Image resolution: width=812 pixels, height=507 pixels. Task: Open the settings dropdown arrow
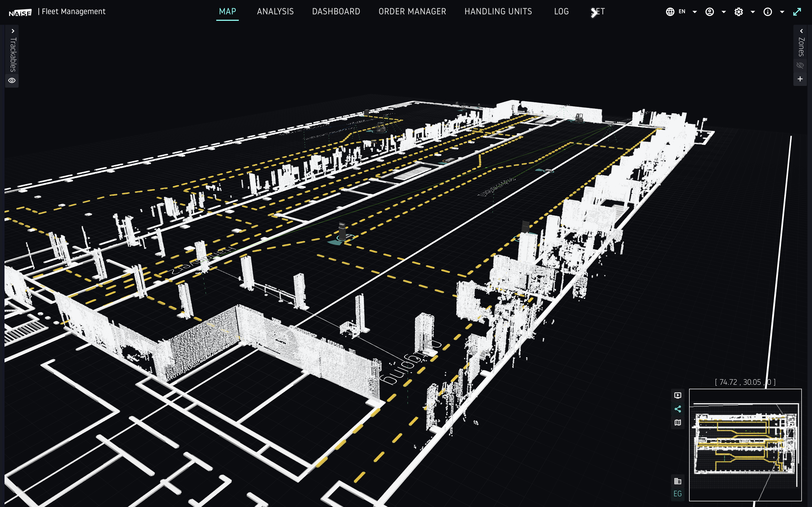[x=753, y=12]
